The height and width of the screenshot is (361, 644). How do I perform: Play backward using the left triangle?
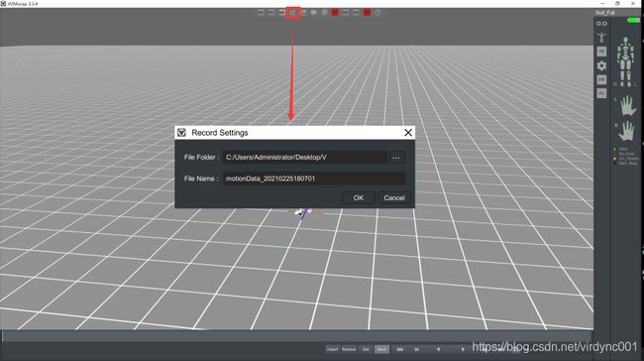pyautogui.click(x=438, y=349)
